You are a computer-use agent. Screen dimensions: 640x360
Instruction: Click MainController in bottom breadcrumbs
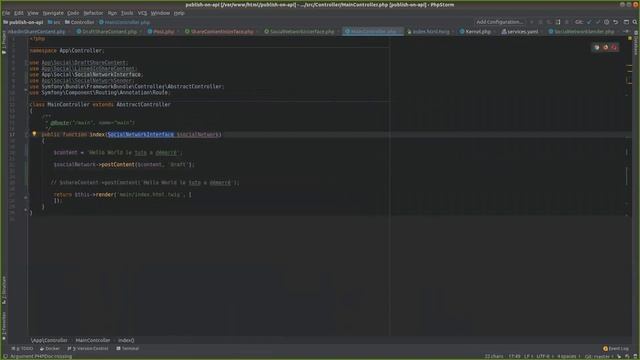[93, 340]
